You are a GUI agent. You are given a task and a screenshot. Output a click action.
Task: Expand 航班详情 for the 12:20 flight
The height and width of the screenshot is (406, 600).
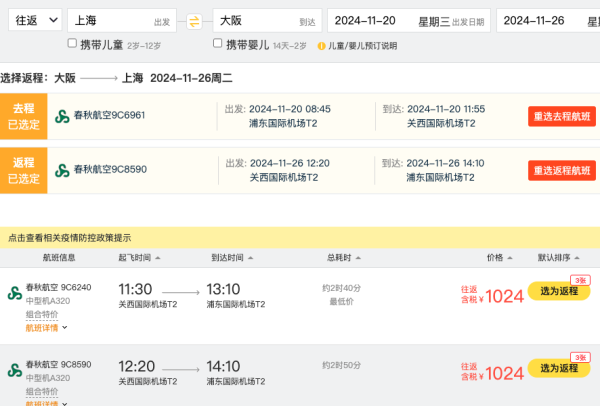[x=46, y=403]
